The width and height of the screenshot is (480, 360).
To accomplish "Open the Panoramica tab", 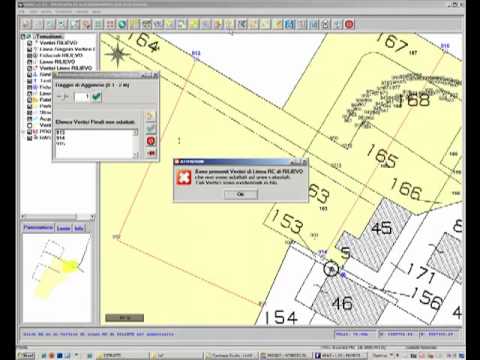I will pos(38,228).
